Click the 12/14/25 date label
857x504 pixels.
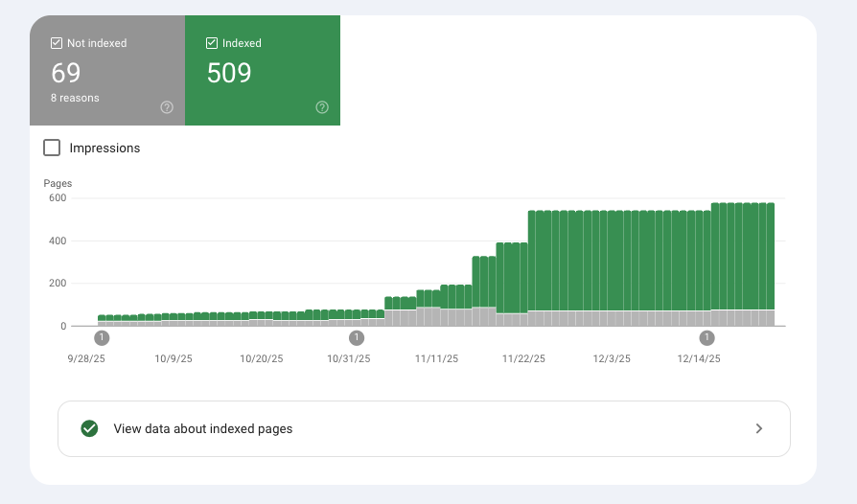click(x=699, y=358)
